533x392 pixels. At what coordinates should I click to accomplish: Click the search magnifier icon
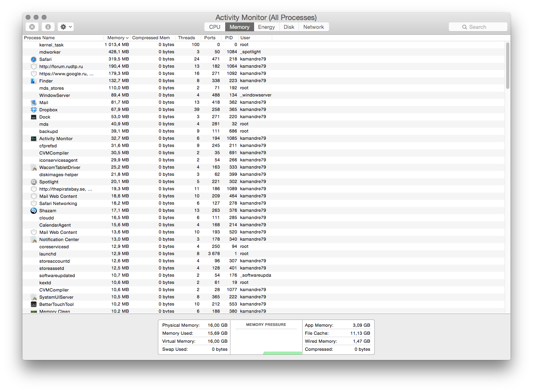464,27
